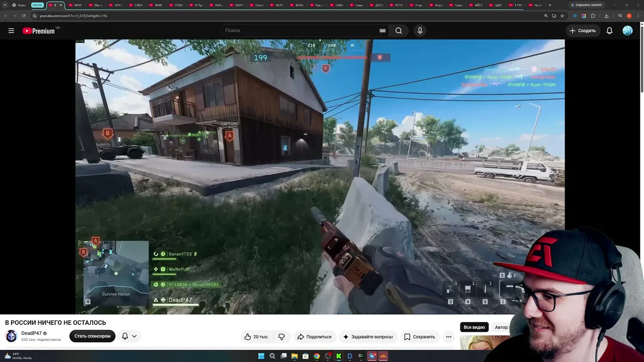644x362 pixels.
Task: Open the new tab plus button
Action: 549,5
